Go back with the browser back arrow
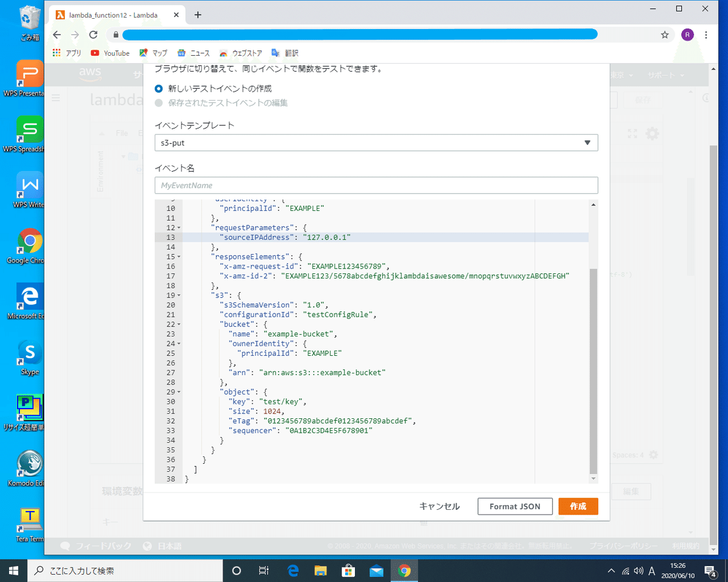 coord(57,35)
